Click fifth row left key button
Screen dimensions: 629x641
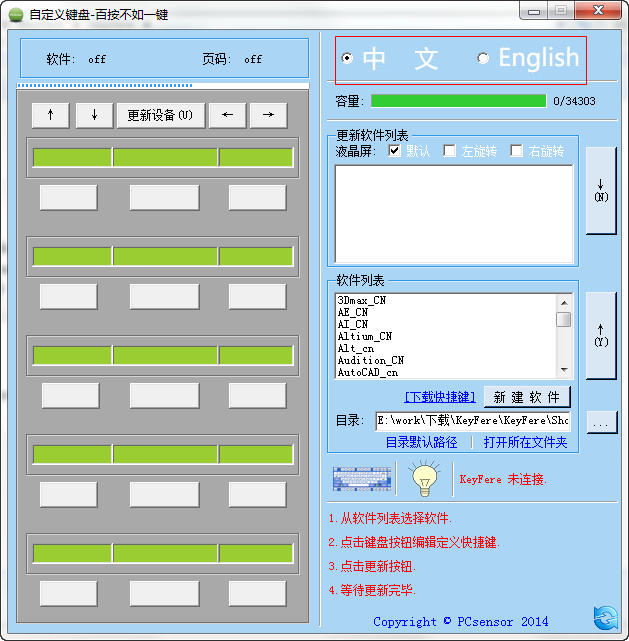click(x=69, y=594)
